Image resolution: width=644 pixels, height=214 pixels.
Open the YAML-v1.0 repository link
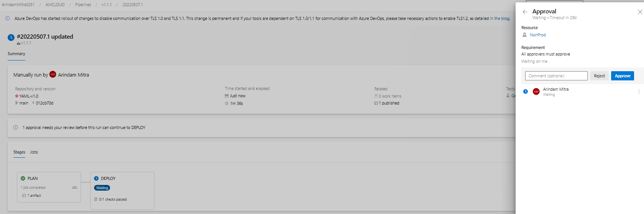click(x=29, y=96)
